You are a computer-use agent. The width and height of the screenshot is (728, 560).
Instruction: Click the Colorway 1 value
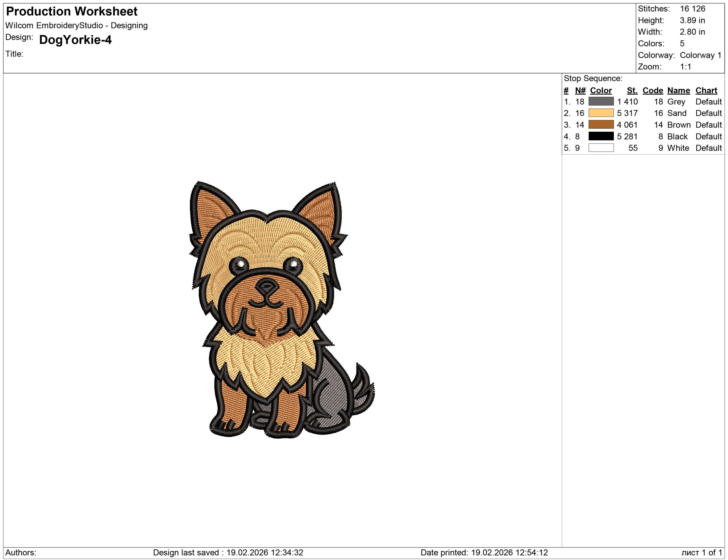[700, 55]
